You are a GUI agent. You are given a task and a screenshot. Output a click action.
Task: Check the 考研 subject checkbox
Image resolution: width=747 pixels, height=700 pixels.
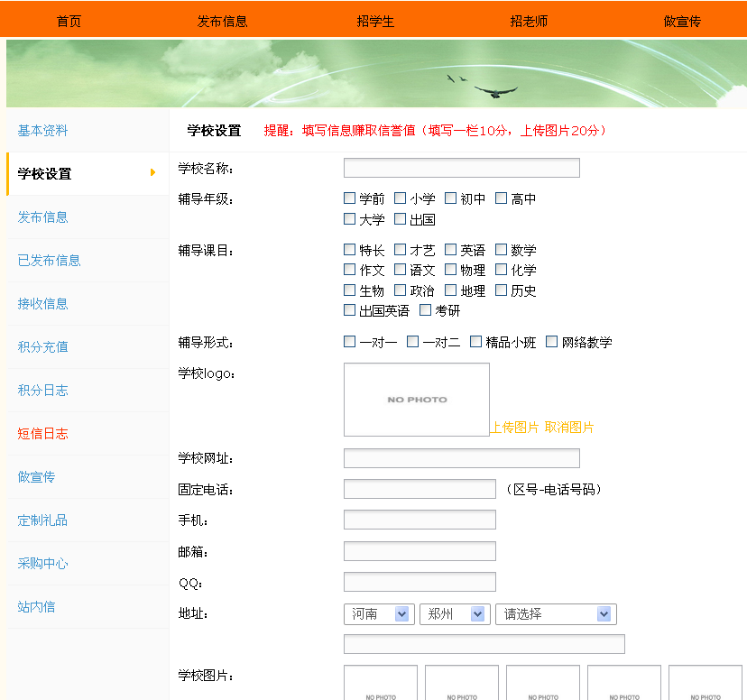click(426, 310)
